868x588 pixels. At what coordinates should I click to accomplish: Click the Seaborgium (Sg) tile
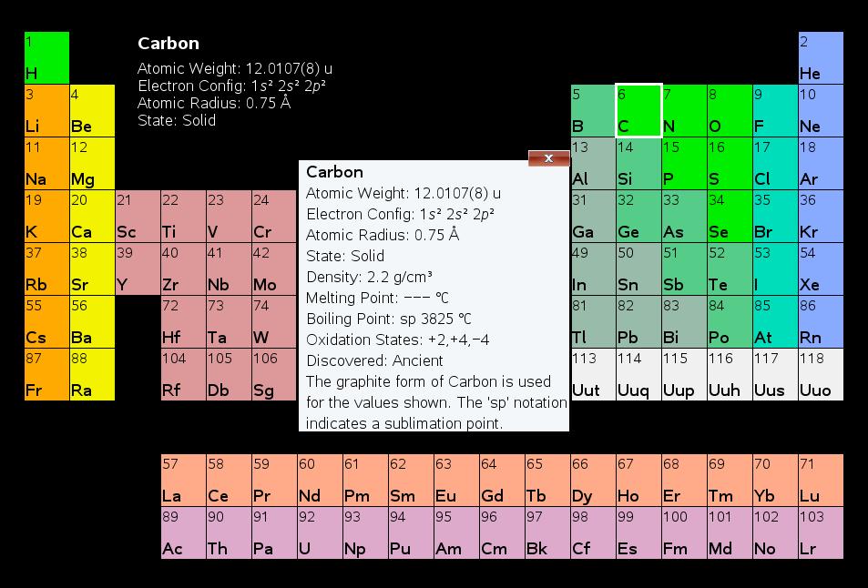(x=274, y=374)
